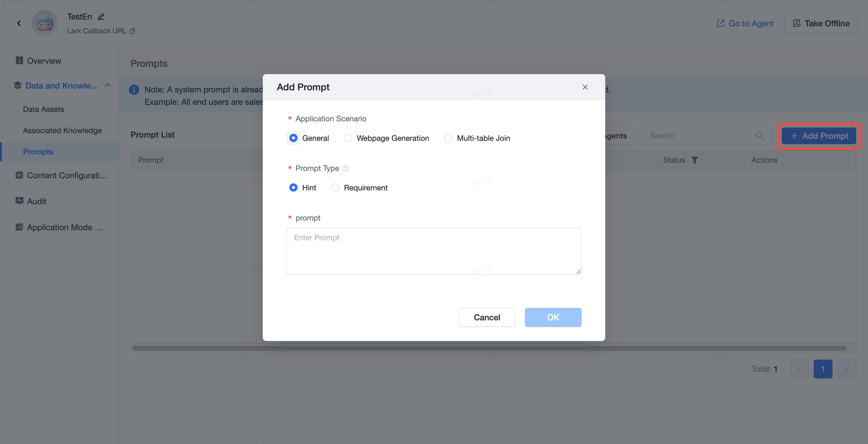Viewport: 868px width, 444px height.
Task: Go to previous page arrow
Action: (799, 369)
